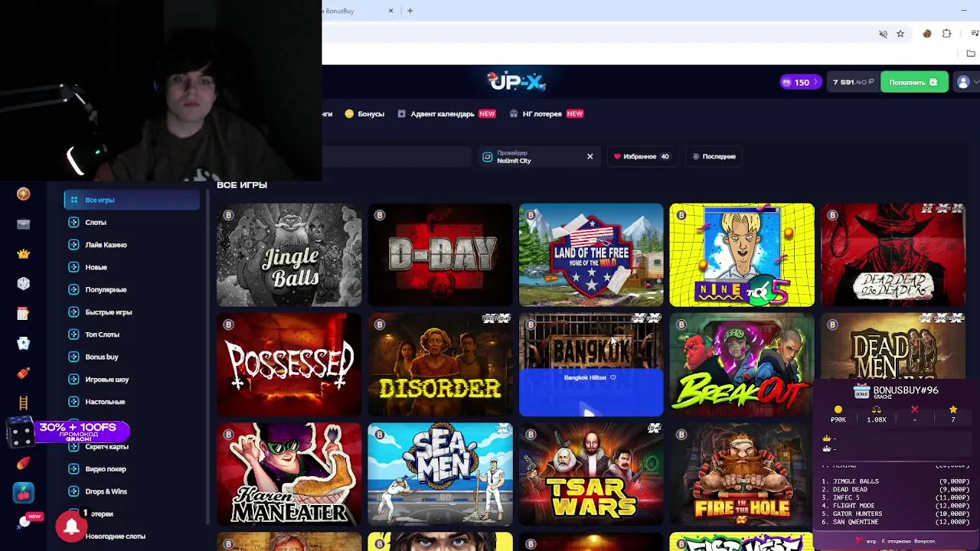The image size is (980, 551).
Task: Select the gold crown icon in left rail
Action: pos(23,254)
